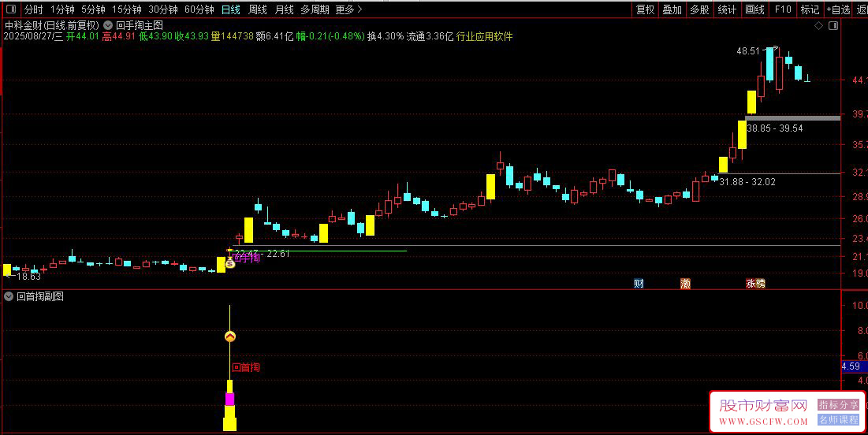
Task: Click the stock title 中科金财(日线.前复权)
Action: coord(51,25)
